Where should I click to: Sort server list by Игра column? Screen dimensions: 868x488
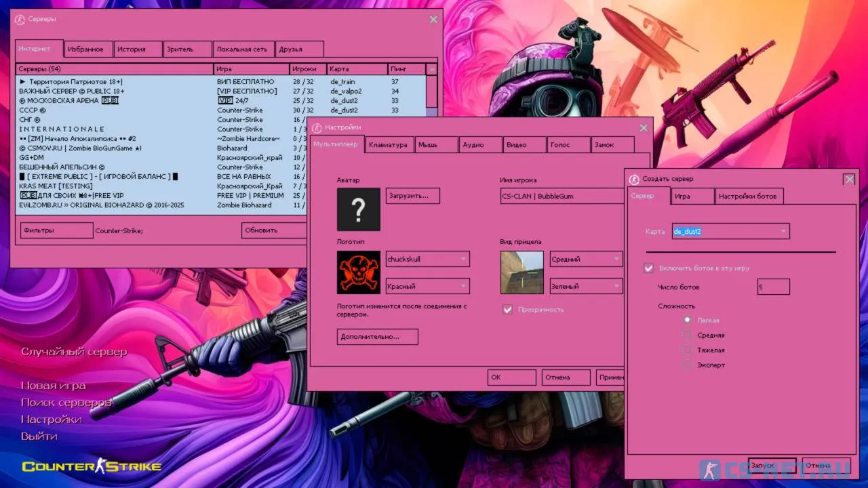click(252, 69)
